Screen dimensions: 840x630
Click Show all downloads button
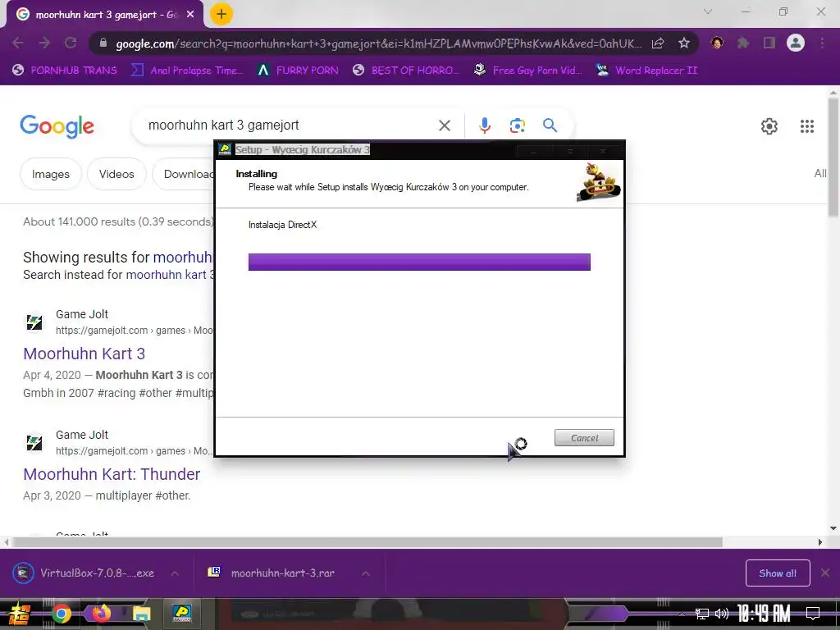[x=778, y=573]
